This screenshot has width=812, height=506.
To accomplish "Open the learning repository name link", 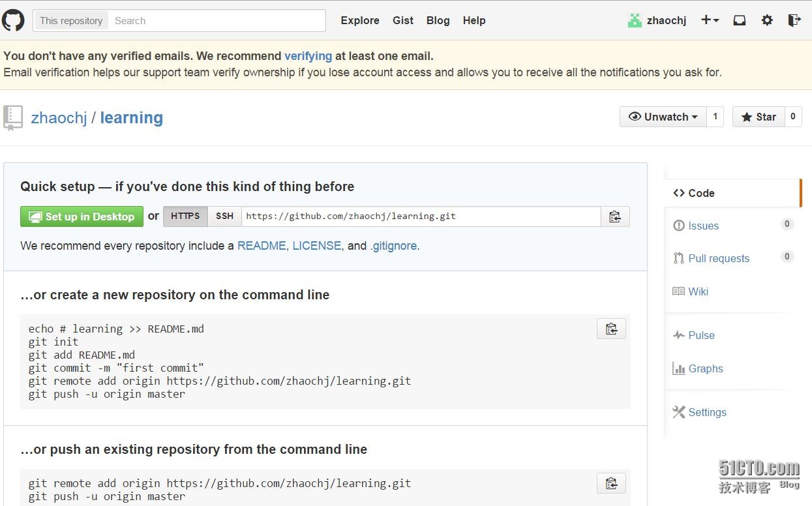I will (x=131, y=118).
